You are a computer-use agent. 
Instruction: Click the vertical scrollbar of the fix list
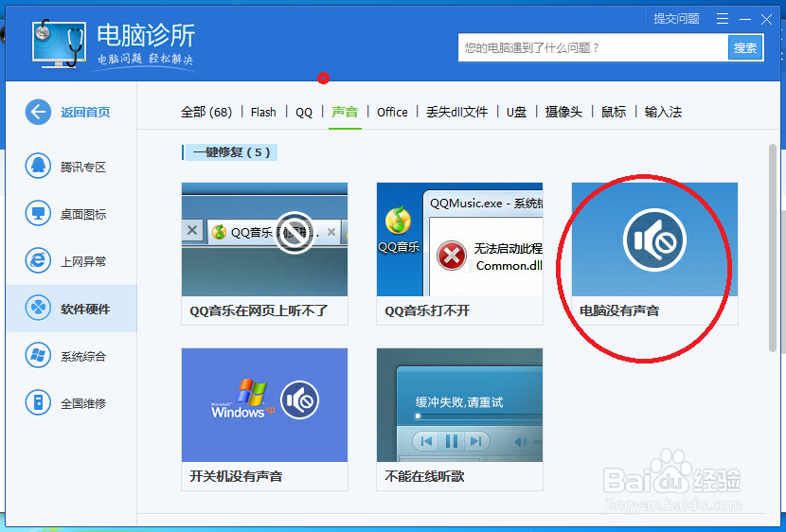click(773, 248)
